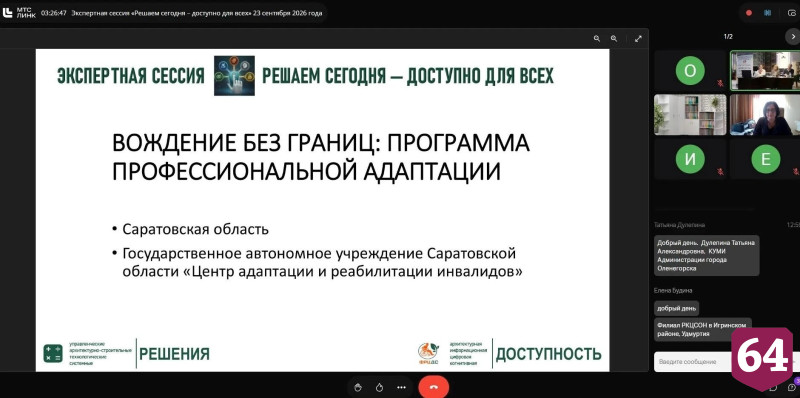Open the more options three-dots menu
The width and height of the screenshot is (800, 398).
click(x=402, y=387)
